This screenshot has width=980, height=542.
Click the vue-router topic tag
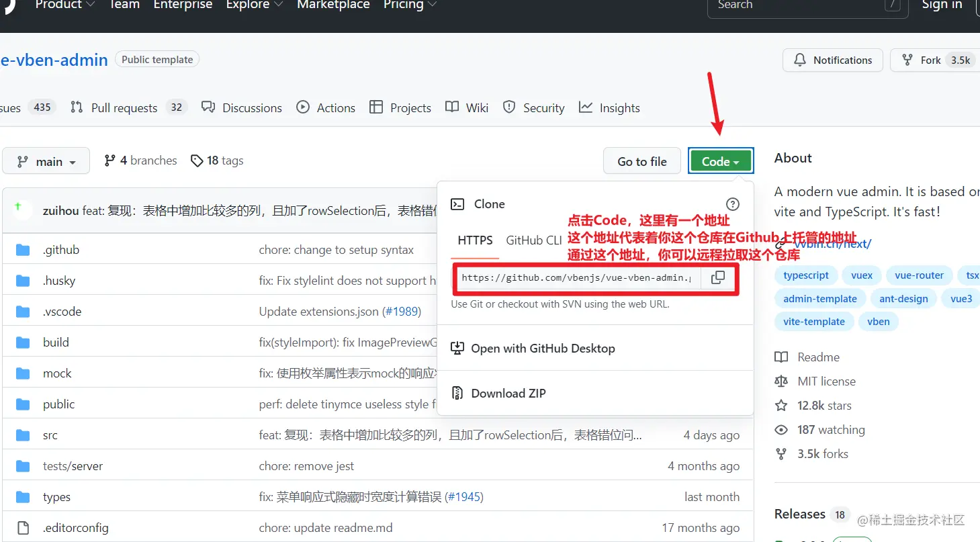[919, 275]
